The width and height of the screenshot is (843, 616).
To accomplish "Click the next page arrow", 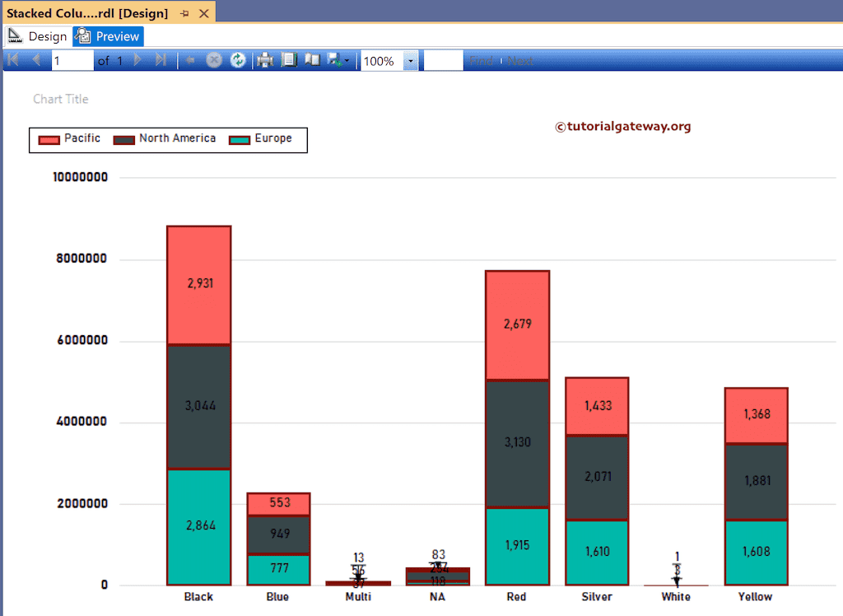I will pyautogui.click(x=136, y=60).
